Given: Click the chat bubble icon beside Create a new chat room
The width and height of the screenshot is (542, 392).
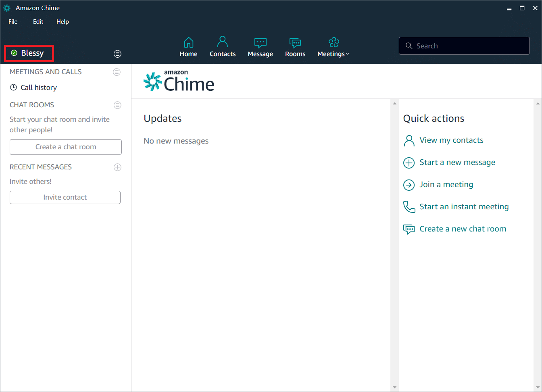Looking at the screenshot, I should [x=409, y=229].
